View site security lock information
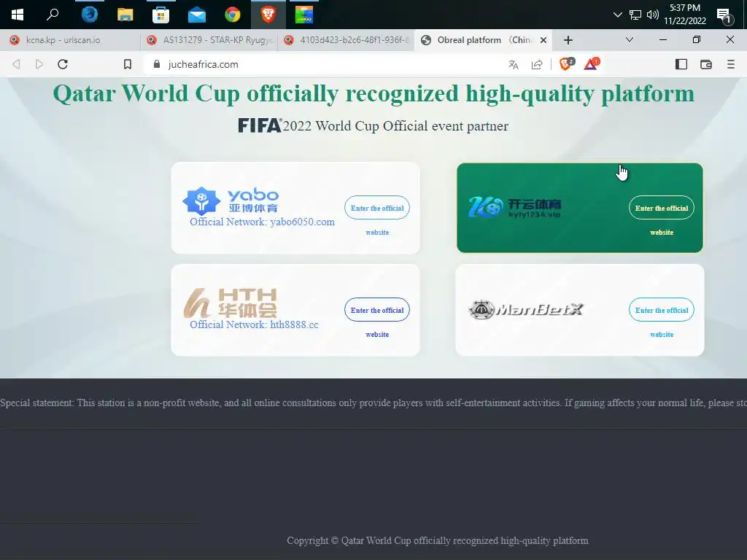 (x=157, y=64)
